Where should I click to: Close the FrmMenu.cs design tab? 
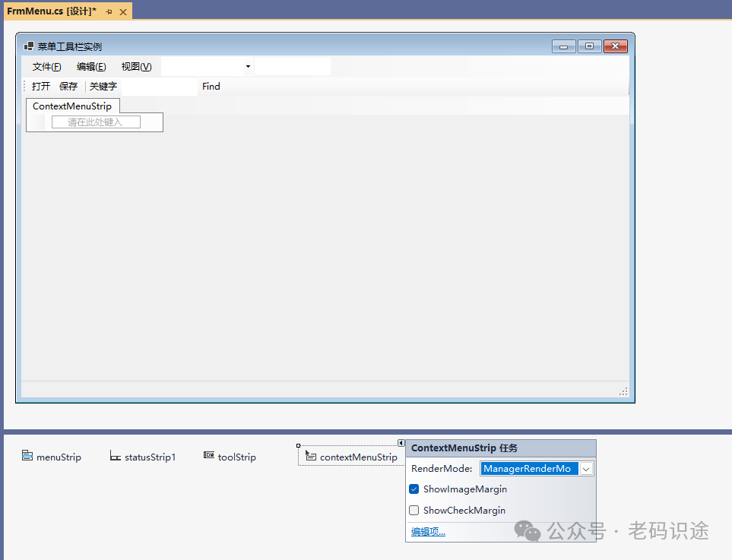pos(123,11)
